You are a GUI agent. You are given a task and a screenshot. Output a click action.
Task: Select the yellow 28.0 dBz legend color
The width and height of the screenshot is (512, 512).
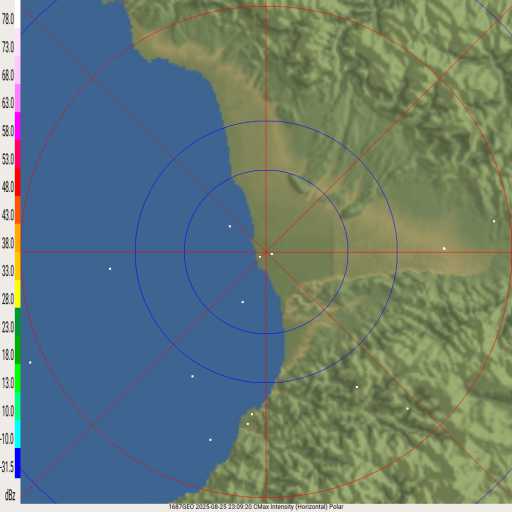(18, 294)
